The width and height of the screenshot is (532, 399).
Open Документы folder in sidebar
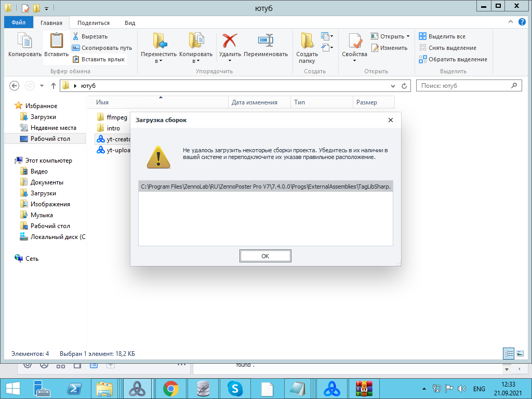42,182
